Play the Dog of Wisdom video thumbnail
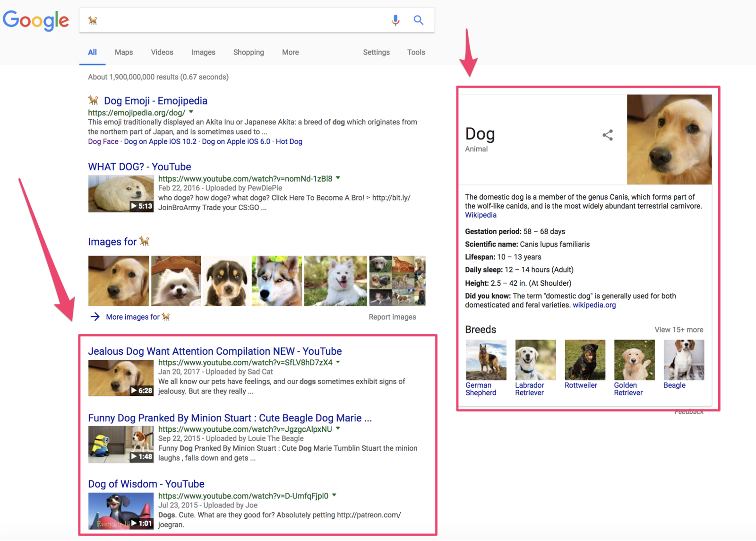 (x=121, y=511)
